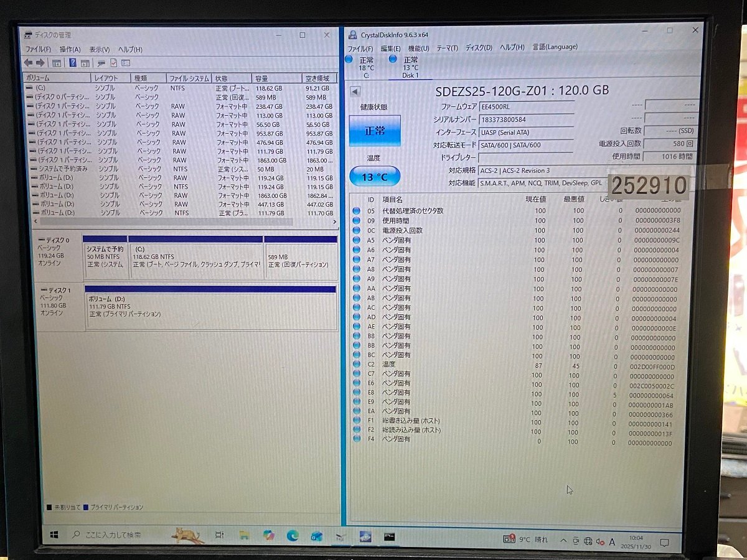Click the ファームウェア field EE4500RL
Image resolution: width=747 pixels, height=560 pixels.
pos(526,107)
